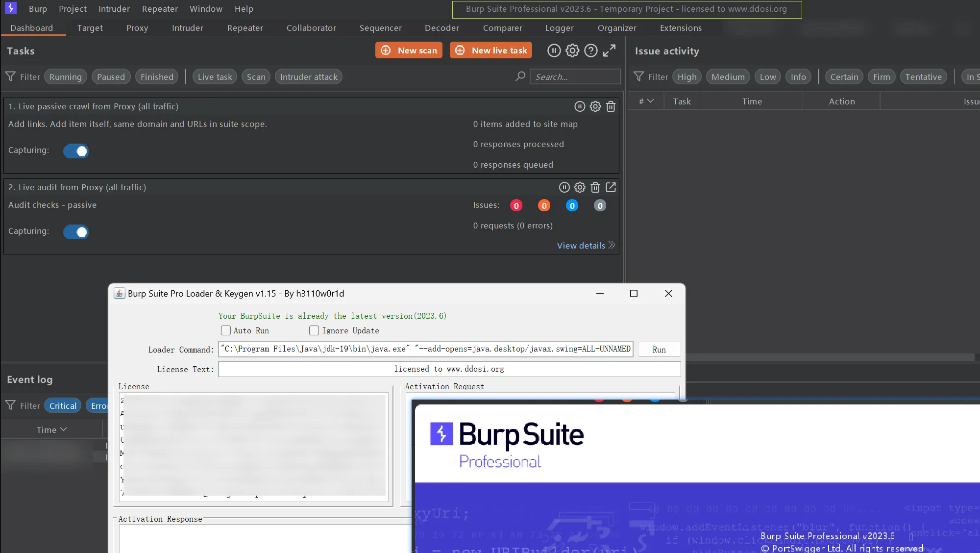This screenshot has height=553, width=980.
Task: Switch to the Extensions tab
Action: [681, 28]
